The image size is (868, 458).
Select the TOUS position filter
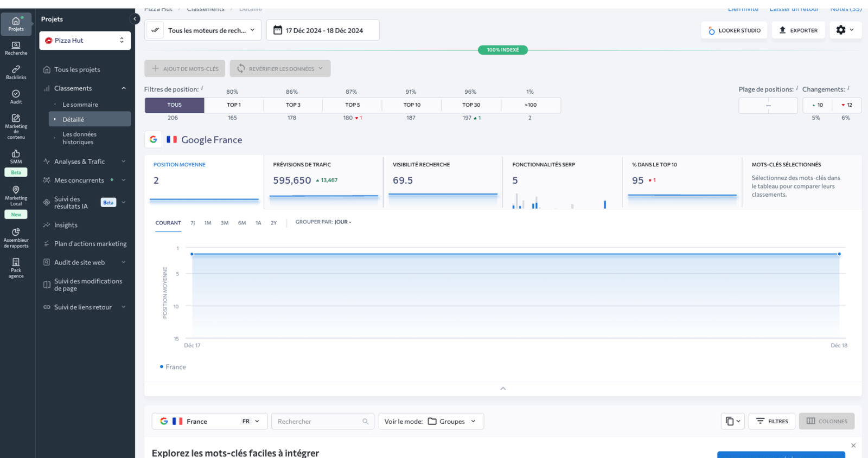pyautogui.click(x=174, y=105)
